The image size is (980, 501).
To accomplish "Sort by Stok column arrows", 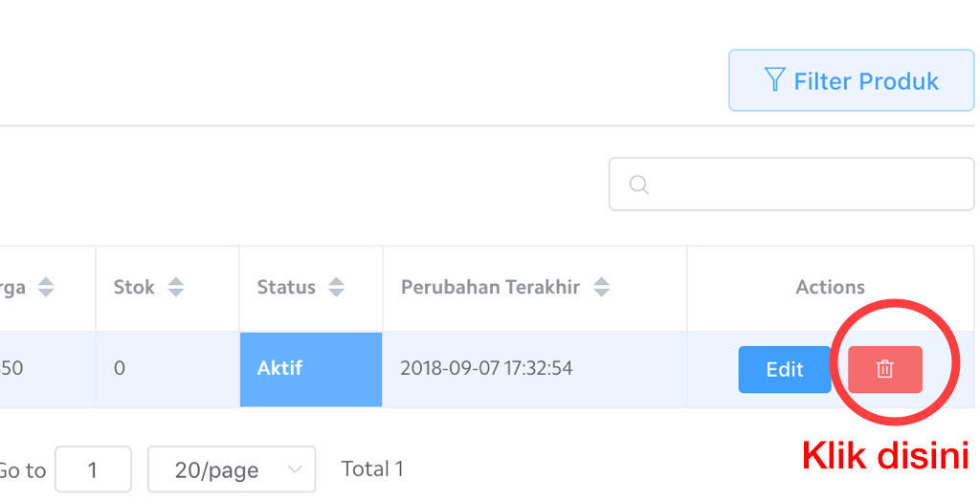I will point(175,287).
